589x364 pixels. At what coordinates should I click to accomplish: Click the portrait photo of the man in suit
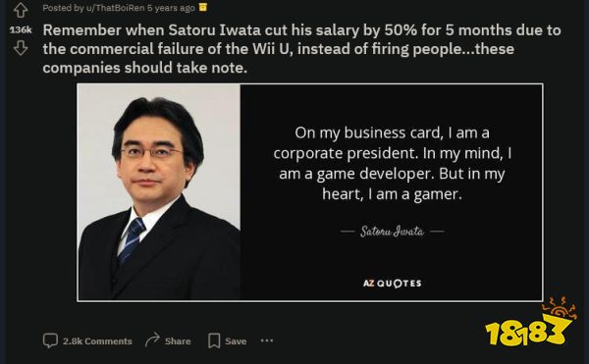point(159,191)
